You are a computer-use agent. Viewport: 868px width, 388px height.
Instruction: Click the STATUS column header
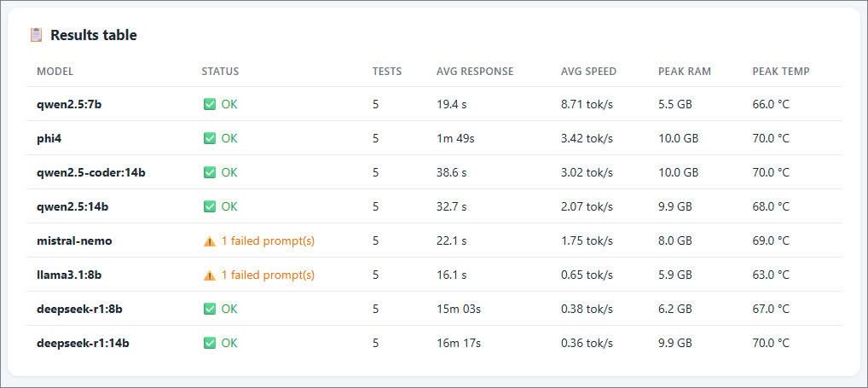tap(220, 72)
